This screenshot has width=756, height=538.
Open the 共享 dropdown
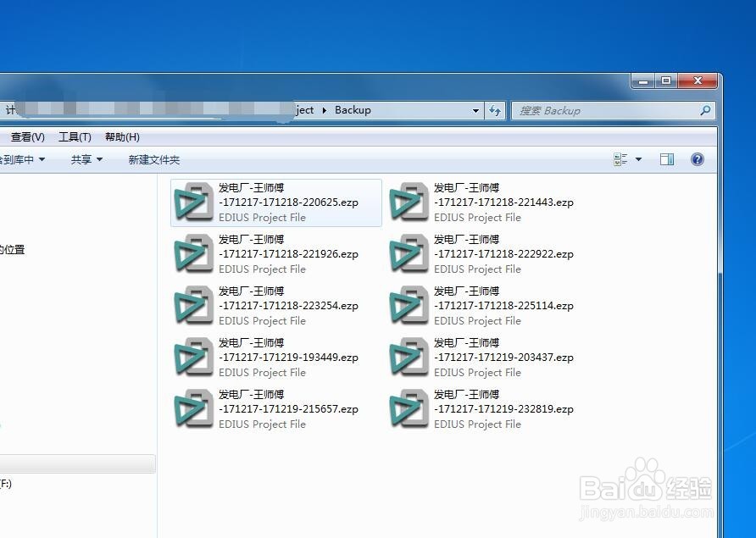[86, 159]
